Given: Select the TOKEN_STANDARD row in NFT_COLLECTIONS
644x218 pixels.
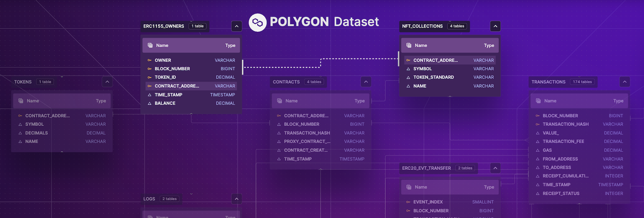Looking at the screenshot, I should point(450,77).
